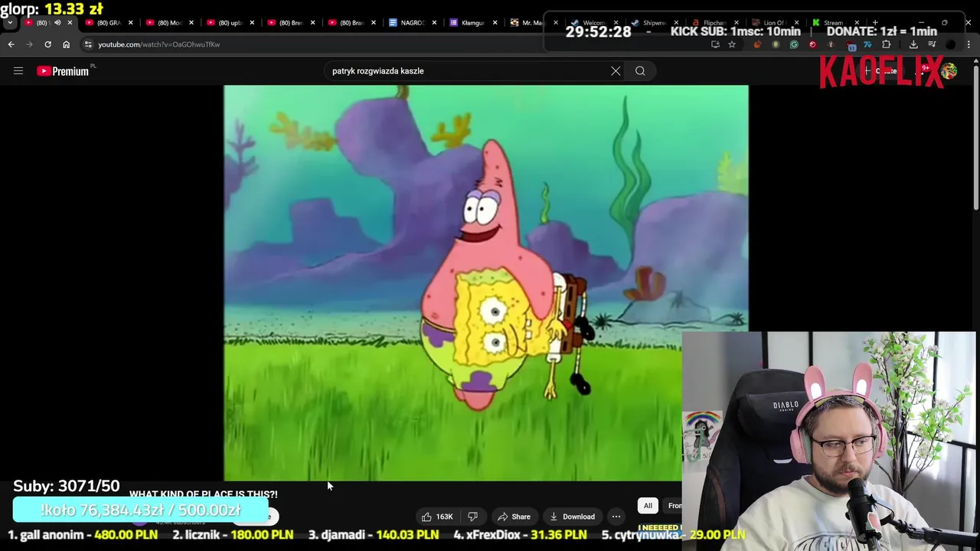Reload the current page
This screenshot has width=980, height=551.
47,44
